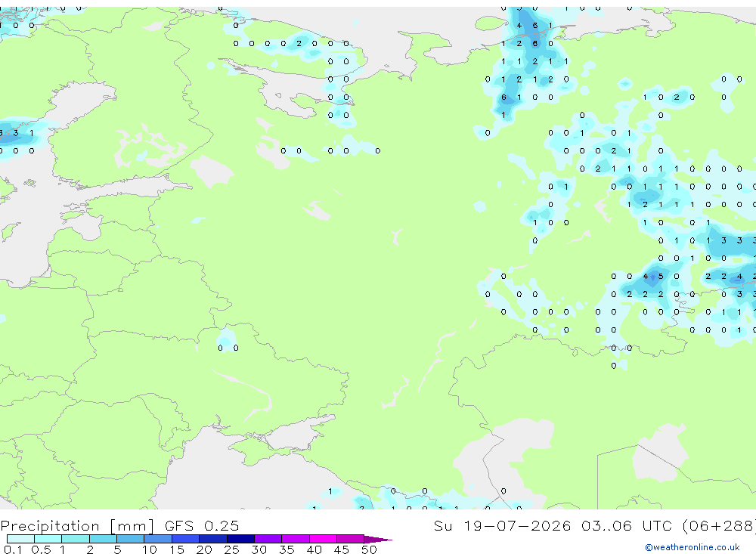Select the 1–2 mm legend swatch
756x554 pixels.
point(76,539)
